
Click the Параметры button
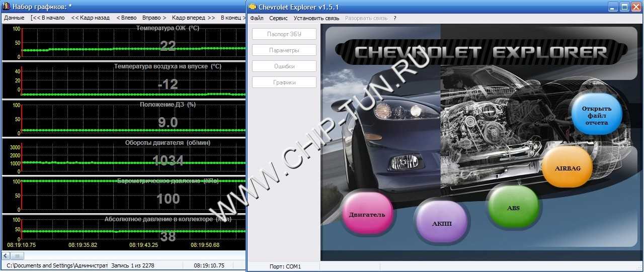(284, 50)
